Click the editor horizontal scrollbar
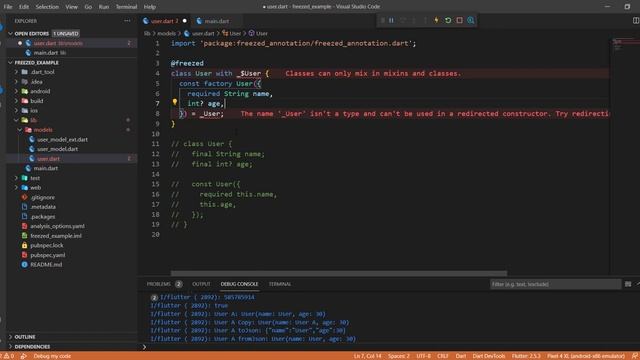Image resolution: width=640 pixels, height=360 pixels. click(339, 273)
